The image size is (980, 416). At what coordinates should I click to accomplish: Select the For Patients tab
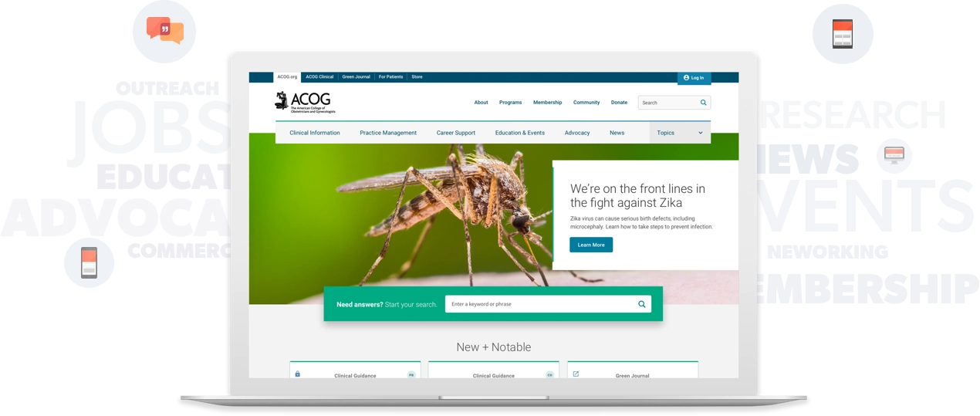pyautogui.click(x=390, y=77)
